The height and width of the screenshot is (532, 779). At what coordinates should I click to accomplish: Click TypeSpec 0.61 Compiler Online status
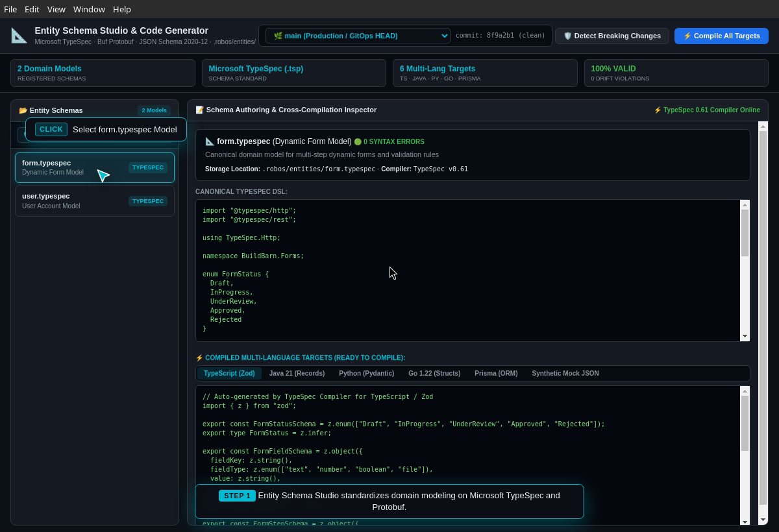[707, 110]
